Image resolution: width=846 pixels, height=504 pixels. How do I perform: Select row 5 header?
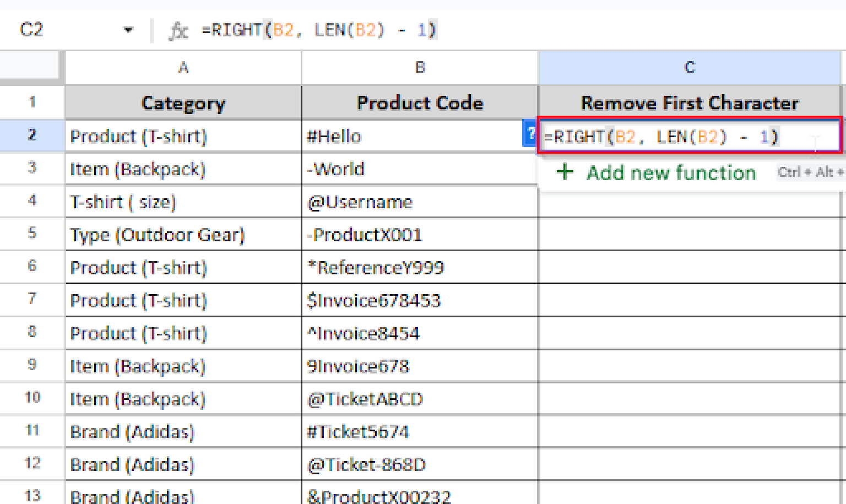click(31, 234)
